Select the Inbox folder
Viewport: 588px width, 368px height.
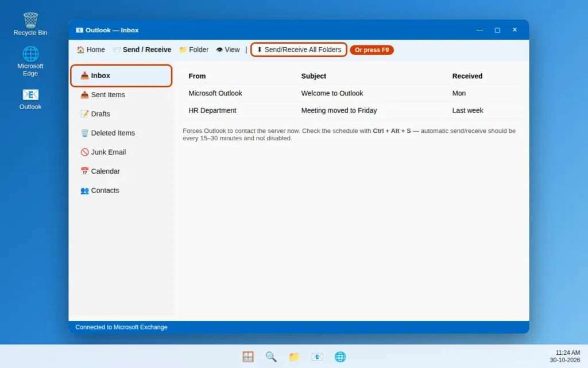click(121, 75)
